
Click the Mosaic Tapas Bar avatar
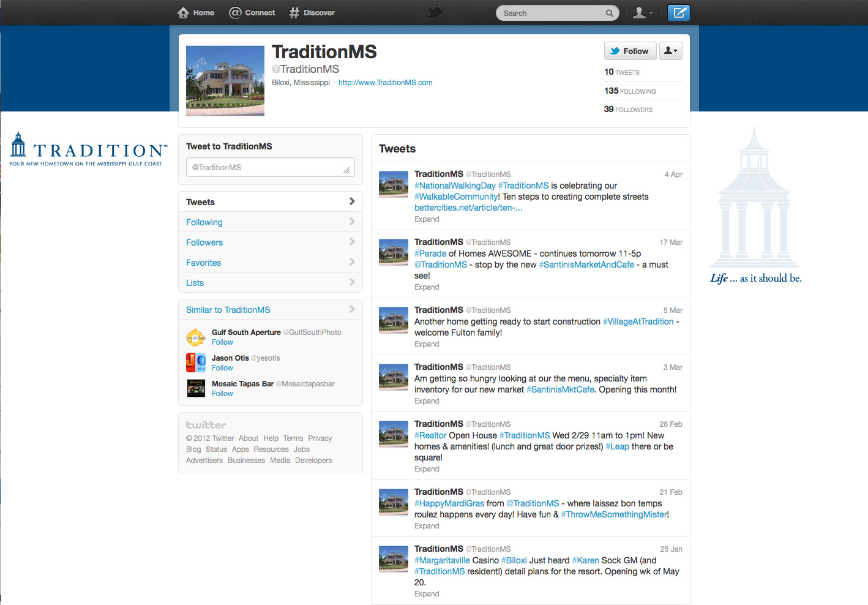(x=196, y=388)
